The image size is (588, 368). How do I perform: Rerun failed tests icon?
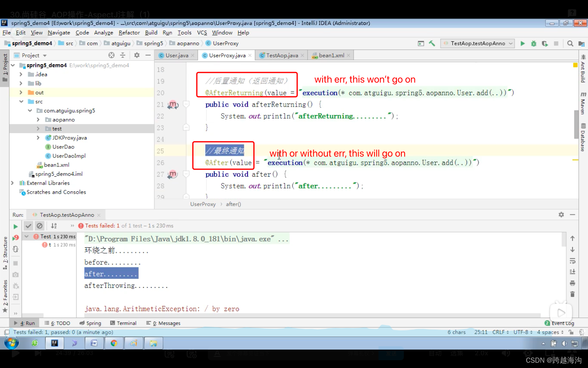(x=16, y=238)
